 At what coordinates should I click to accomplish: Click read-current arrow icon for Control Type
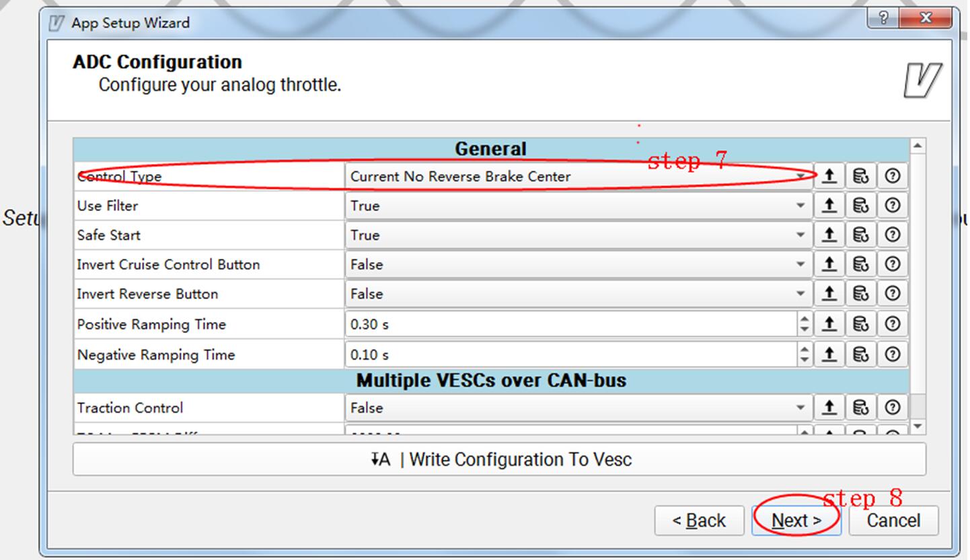(829, 176)
